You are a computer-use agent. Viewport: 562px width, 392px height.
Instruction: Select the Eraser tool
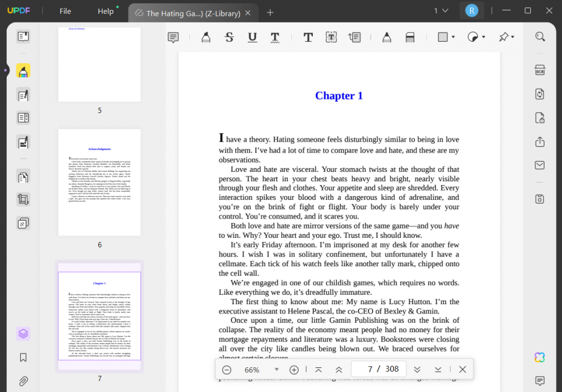click(x=410, y=37)
